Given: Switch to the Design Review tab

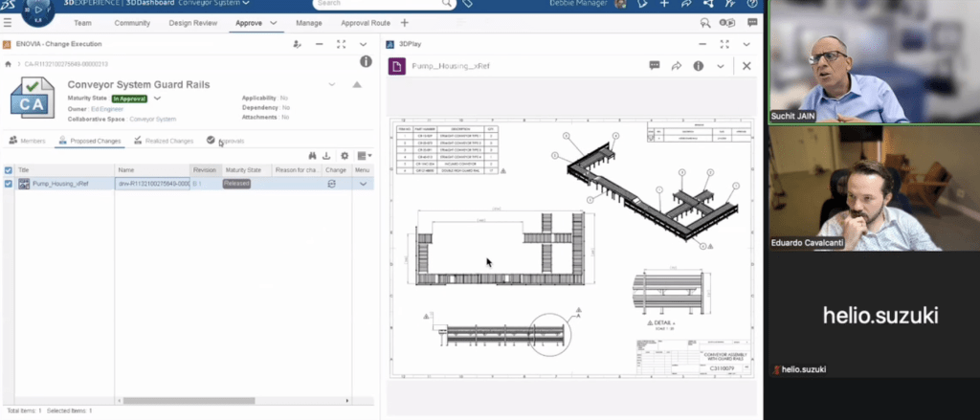Looking at the screenshot, I should coord(192,22).
